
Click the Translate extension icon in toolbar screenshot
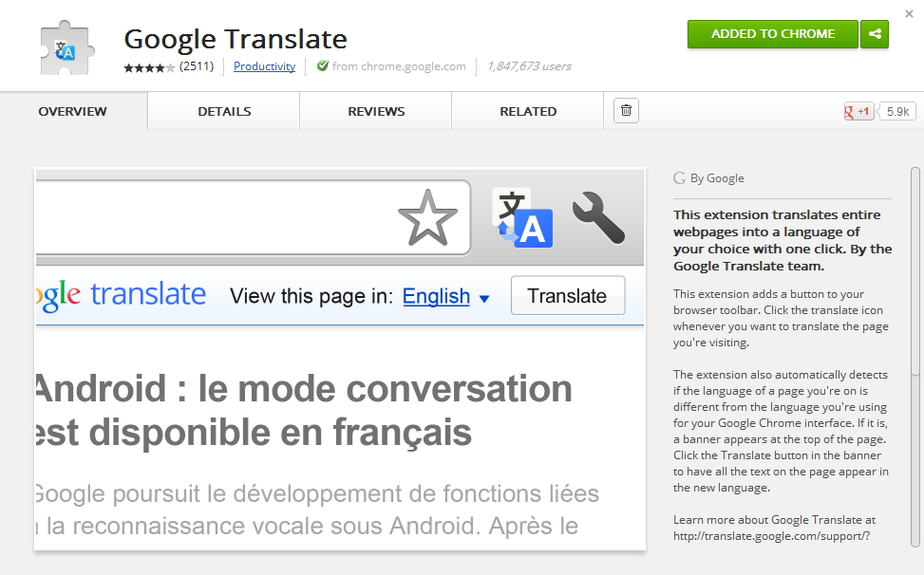[521, 218]
